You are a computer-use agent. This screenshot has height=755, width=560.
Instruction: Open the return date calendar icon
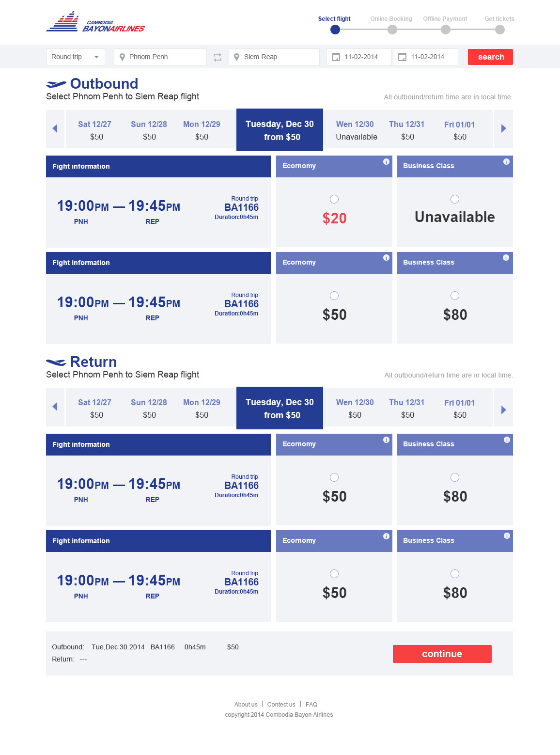coord(402,57)
